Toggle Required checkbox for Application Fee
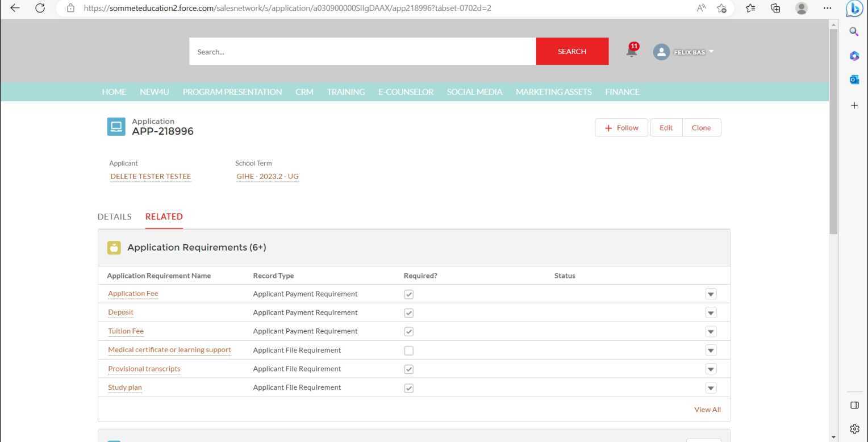This screenshot has width=868, height=442. click(408, 294)
